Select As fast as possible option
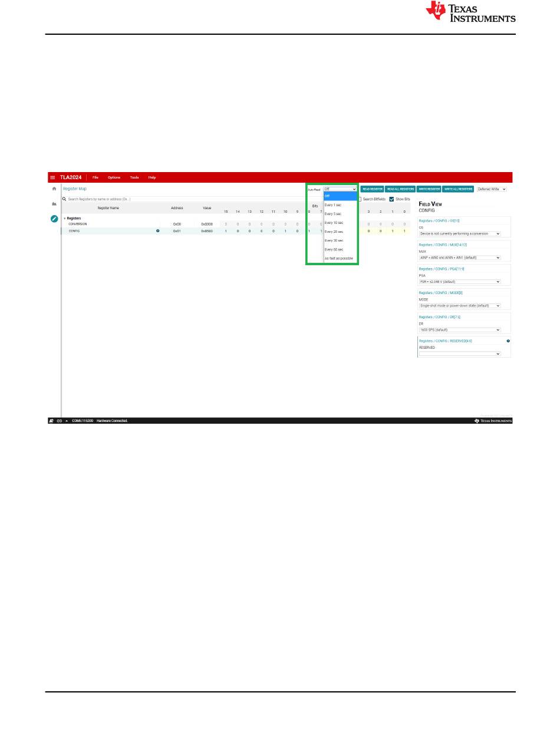The height and width of the screenshot is (729, 560). pos(340,258)
